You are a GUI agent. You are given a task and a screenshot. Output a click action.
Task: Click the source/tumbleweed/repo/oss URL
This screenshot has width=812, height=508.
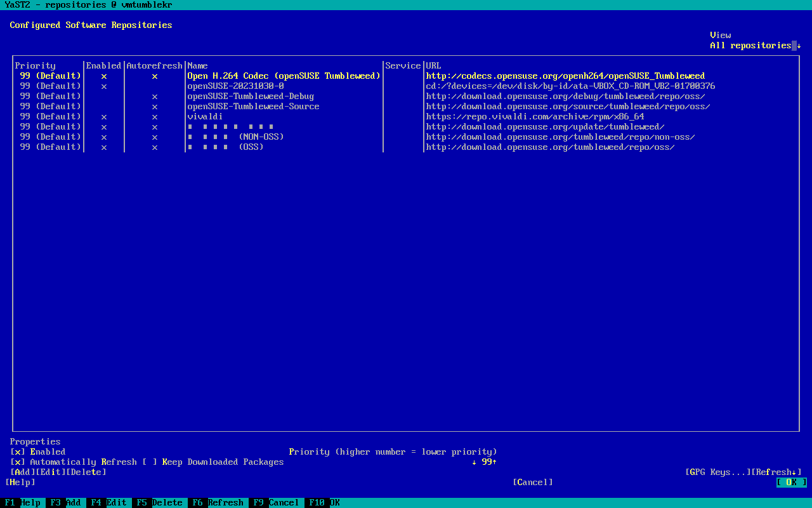[568, 107]
